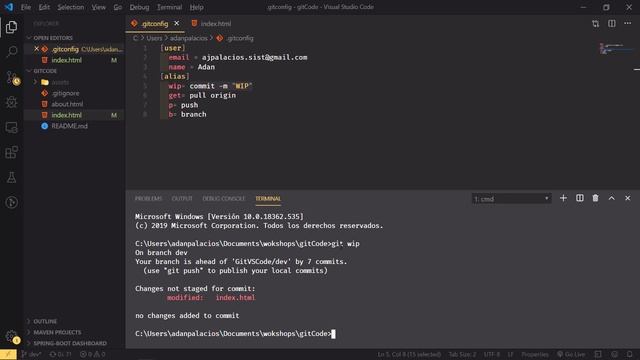The image size is (640, 360).
Task: Kill the terminal with trash icon
Action: (596, 198)
